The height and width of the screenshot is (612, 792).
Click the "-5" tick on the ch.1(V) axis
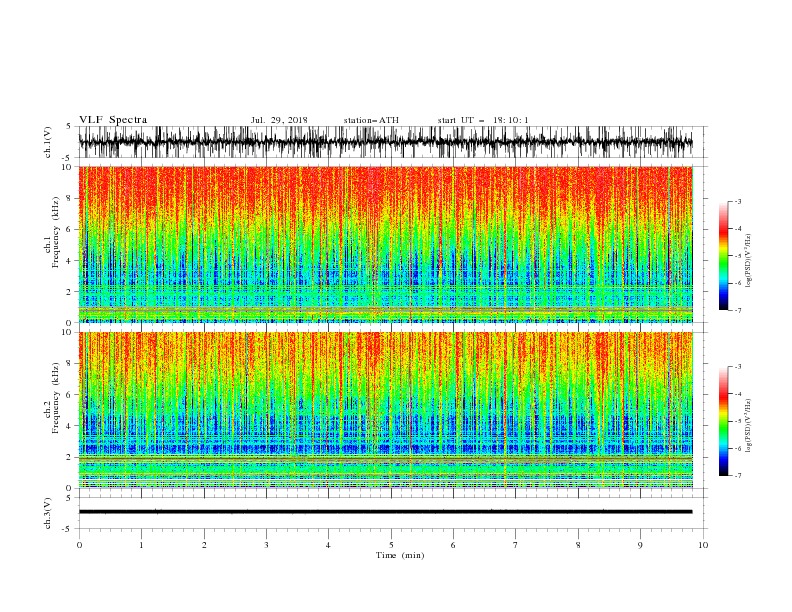tap(68, 158)
